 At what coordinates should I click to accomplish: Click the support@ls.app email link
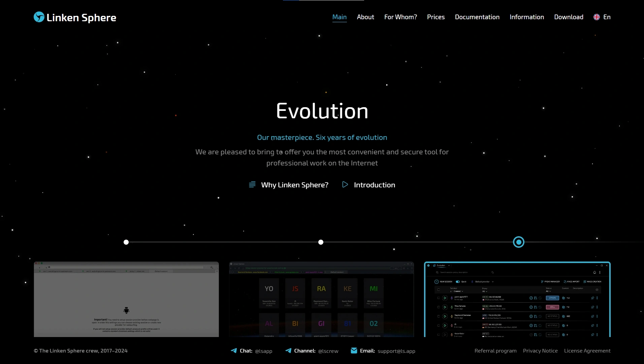(x=396, y=351)
